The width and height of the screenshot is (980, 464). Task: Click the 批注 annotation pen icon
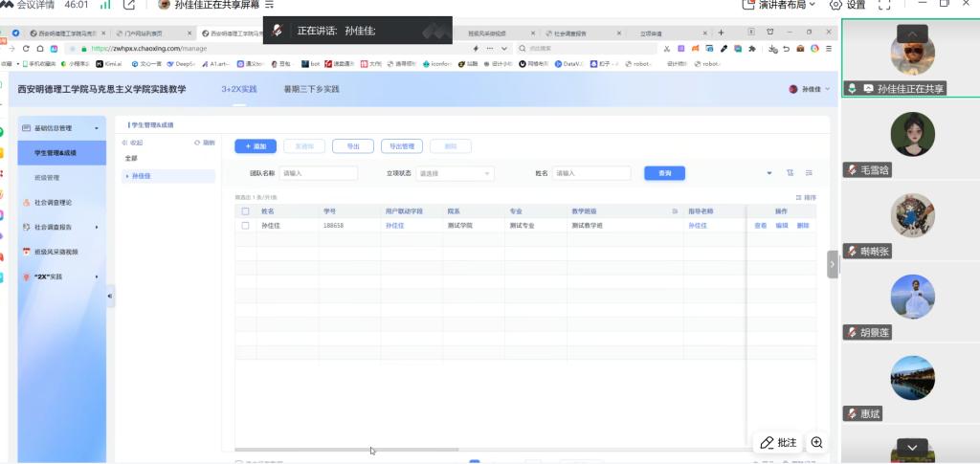click(x=767, y=443)
